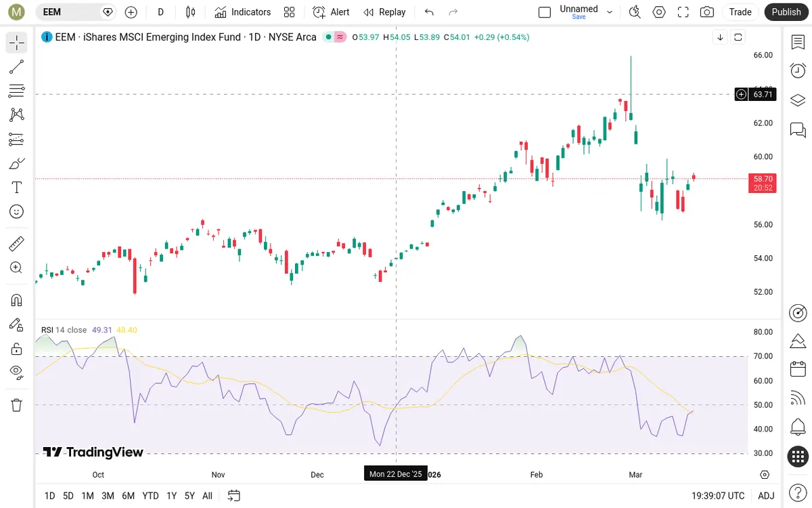This screenshot has width=812, height=508.
Task: Open the go to date calendar
Action: click(234, 496)
